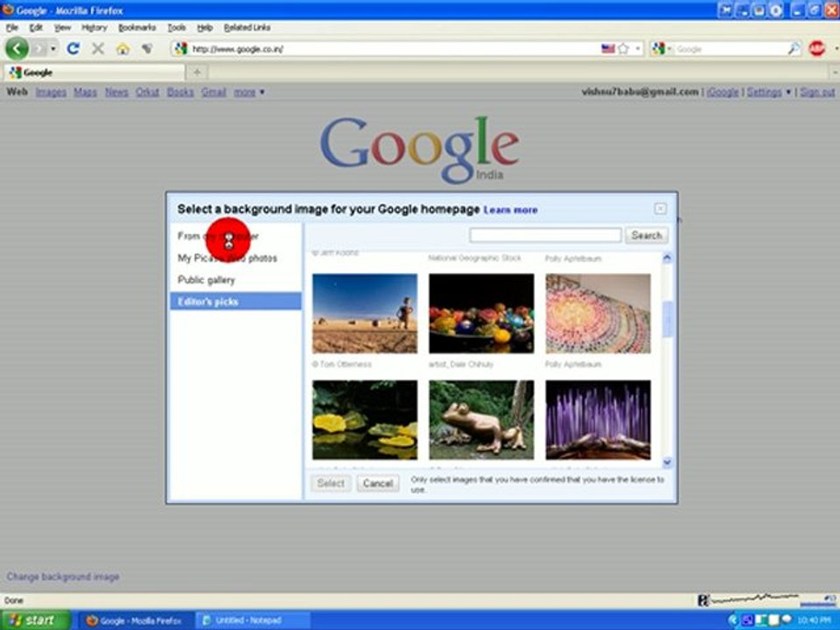Open the back/forward history dropdown arrow
This screenshot has height=630, width=840.
(53, 49)
